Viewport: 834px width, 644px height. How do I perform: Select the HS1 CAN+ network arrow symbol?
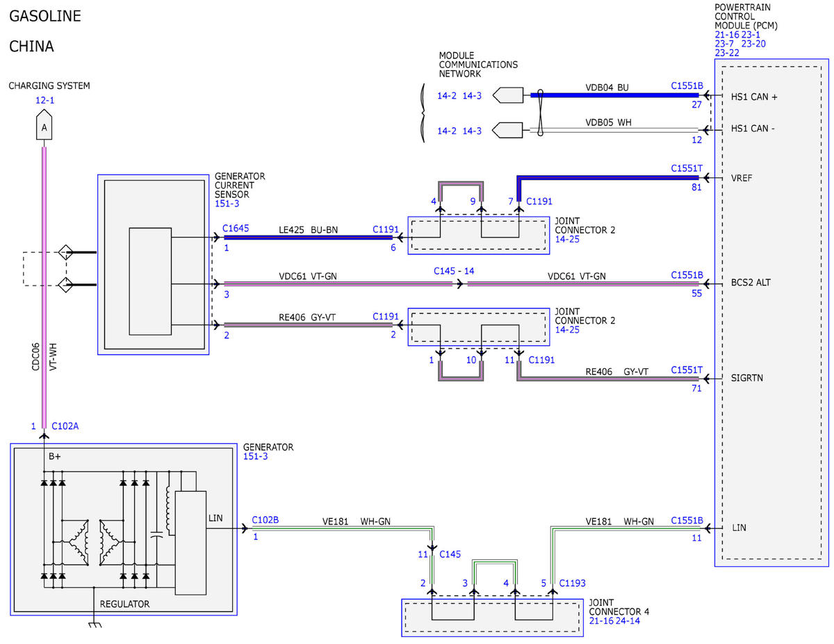coord(508,95)
